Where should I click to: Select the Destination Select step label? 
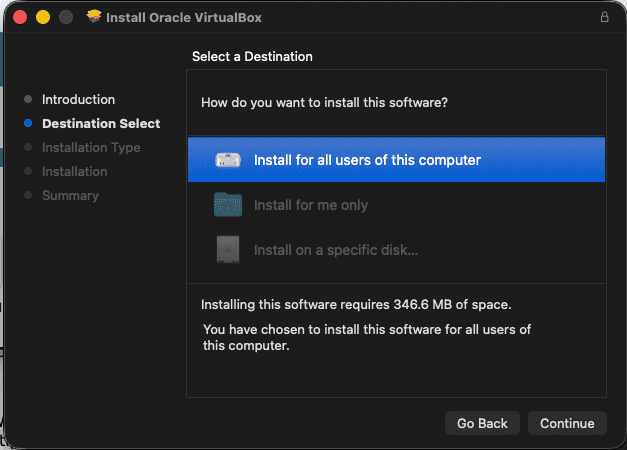(101, 124)
